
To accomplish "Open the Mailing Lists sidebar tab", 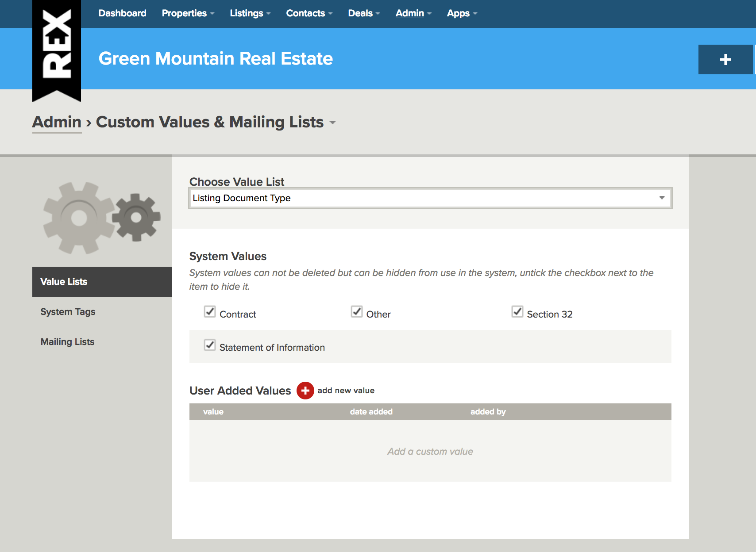I will pyautogui.click(x=67, y=342).
